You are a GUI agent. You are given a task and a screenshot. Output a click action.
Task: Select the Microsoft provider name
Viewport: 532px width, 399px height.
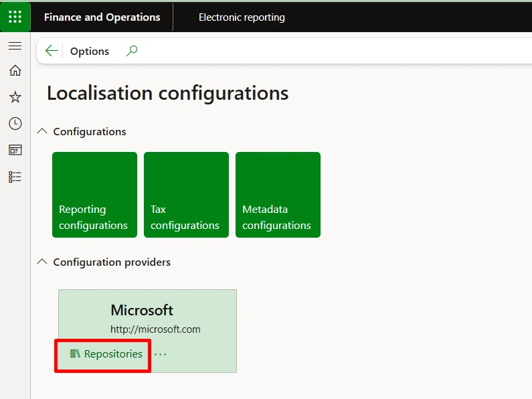coord(142,310)
